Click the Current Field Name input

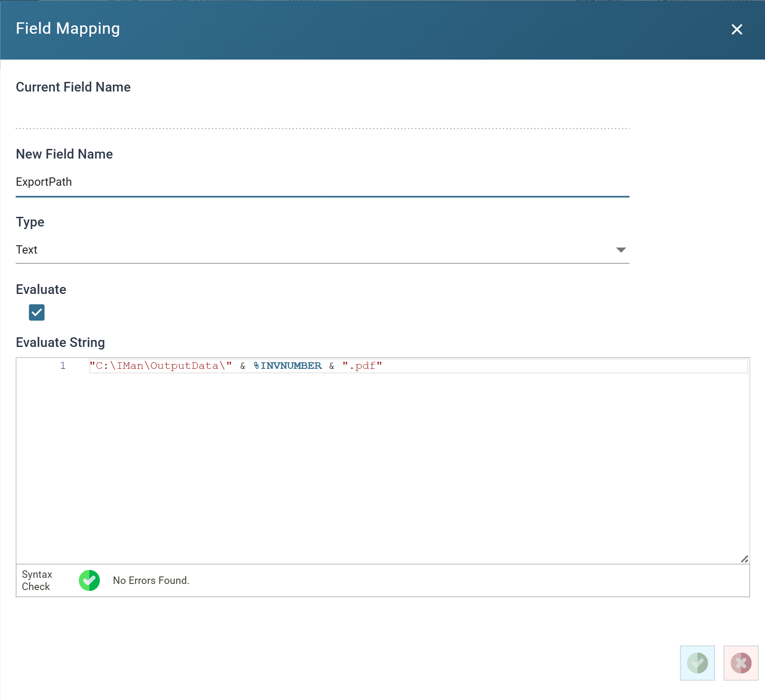click(322, 116)
